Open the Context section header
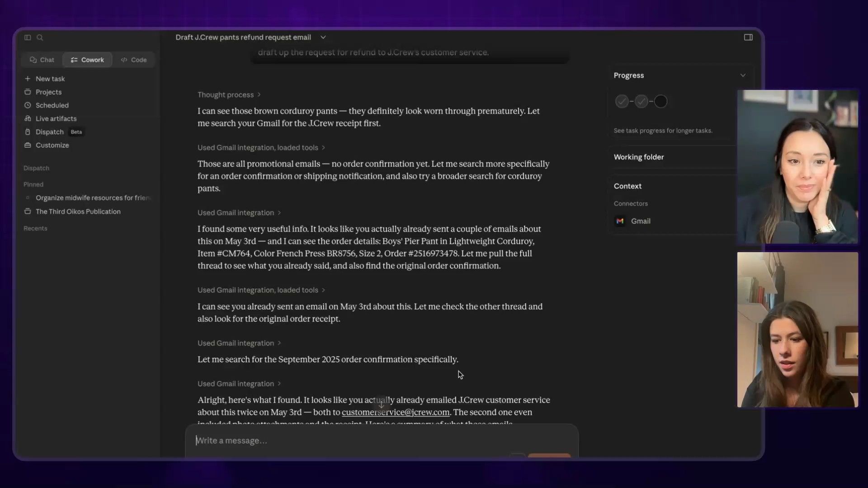This screenshot has height=488, width=868. [627, 186]
